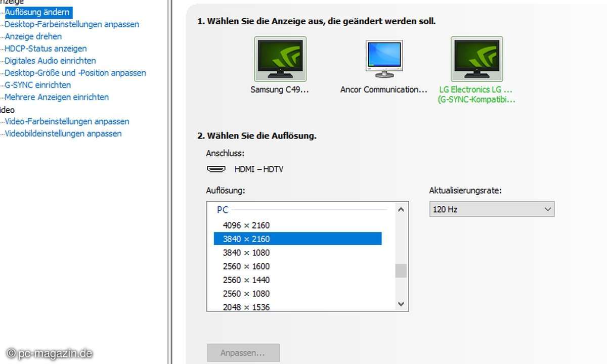Open 'Desktop-Farbeinstellungen anpassen'
This screenshot has height=364, width=607.
point(72,24)
